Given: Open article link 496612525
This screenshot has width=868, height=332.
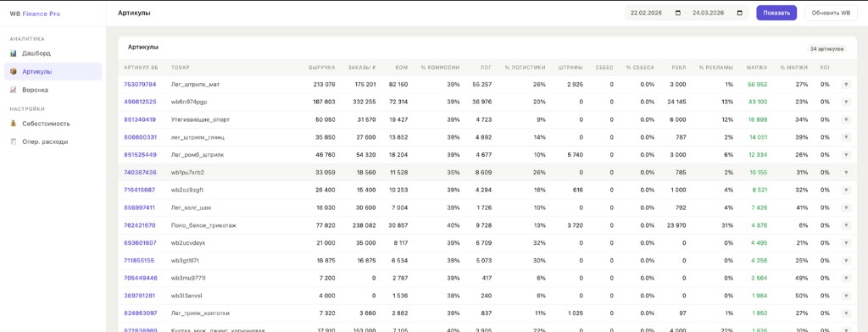Looking at the screenshot, I should (140, 102).
